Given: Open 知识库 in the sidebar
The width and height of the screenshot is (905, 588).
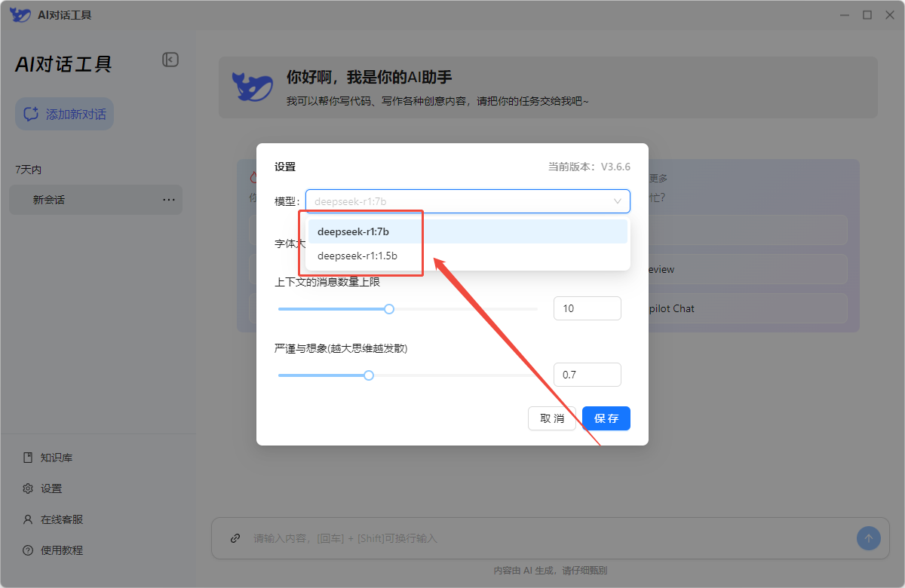Looking at the screenshot, I should click(48, 458).
